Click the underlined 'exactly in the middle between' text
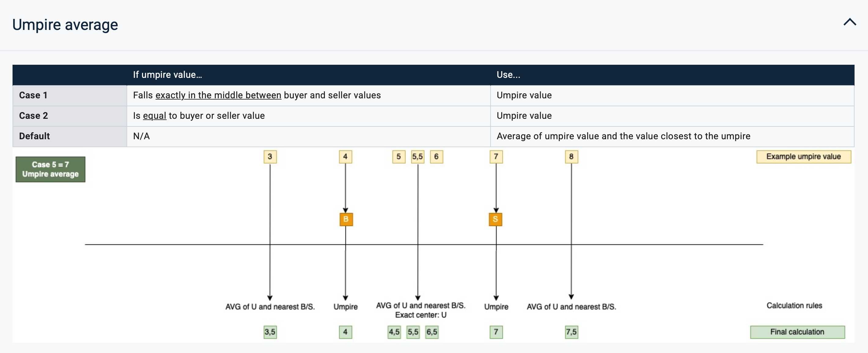Image resolution: width=868 pixels, height=353 pixels. (x=218, y=96)
